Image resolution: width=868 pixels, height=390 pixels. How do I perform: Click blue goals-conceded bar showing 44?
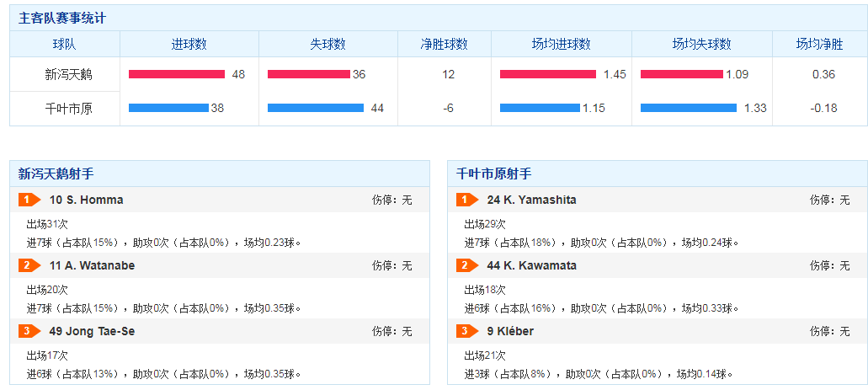(316, 108)
